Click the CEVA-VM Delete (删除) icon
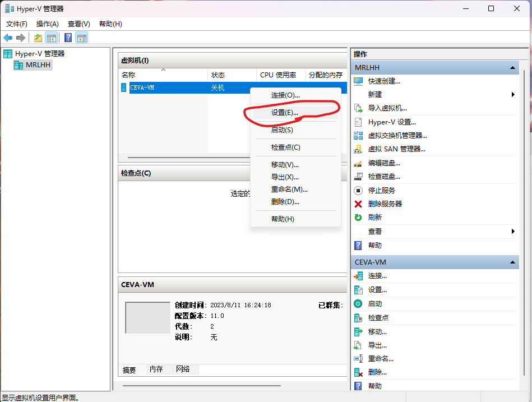The width and height of the screenshot is (532, 402). (358, 372)
